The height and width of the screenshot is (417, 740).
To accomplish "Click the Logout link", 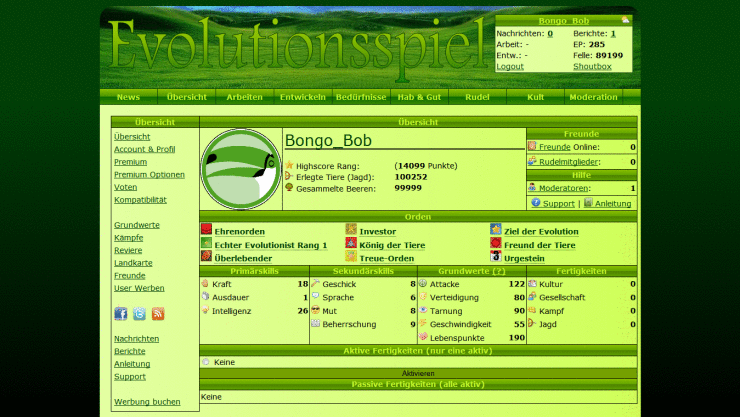I will (510, 67).
